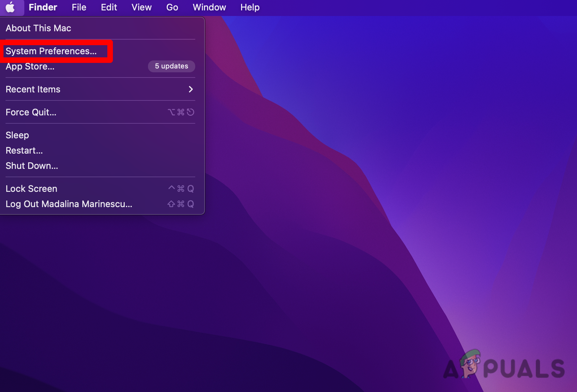The height and width of the screenshot is (392, 577).
Task: Click the 5 updates badge
Action: click(x=171, y=66)
